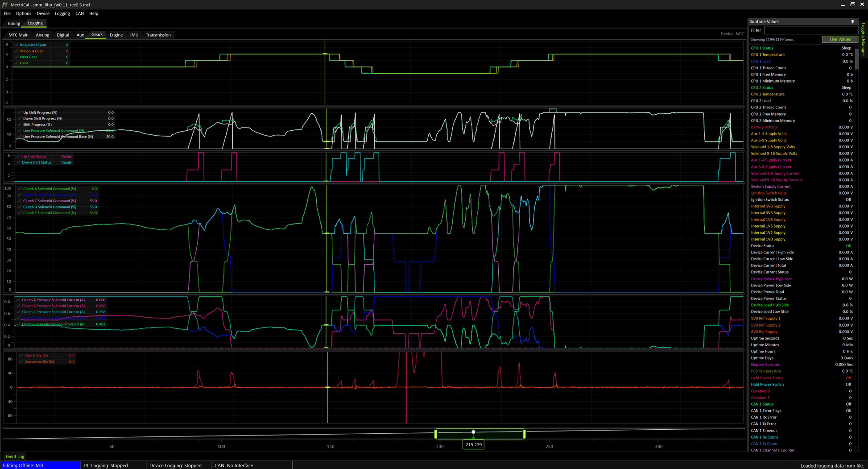
Task: Restore down the window using the restore icon
Action: tap(852, 4)
